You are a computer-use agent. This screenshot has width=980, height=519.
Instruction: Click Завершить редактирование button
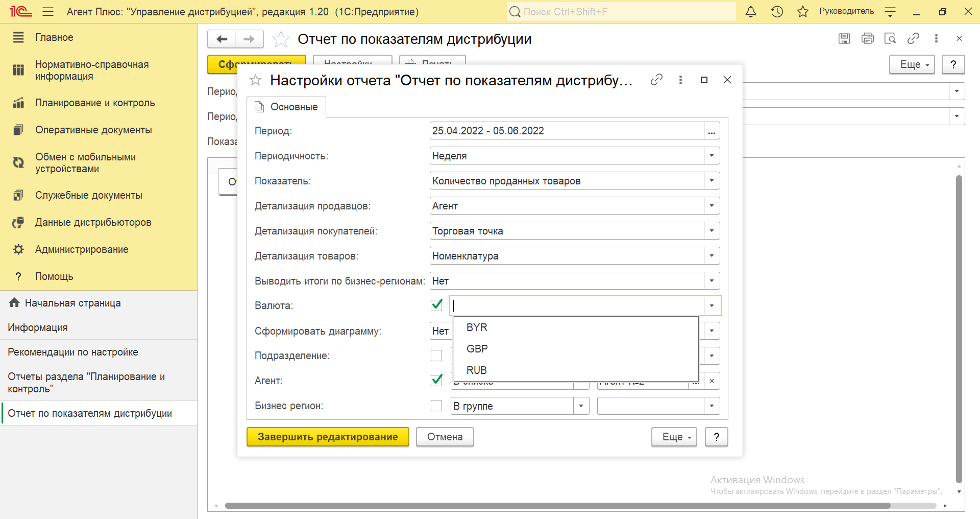328,437
